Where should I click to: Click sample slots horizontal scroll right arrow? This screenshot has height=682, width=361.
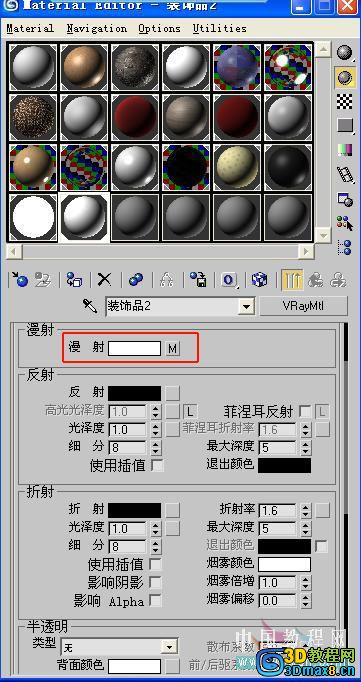[307, 251]
